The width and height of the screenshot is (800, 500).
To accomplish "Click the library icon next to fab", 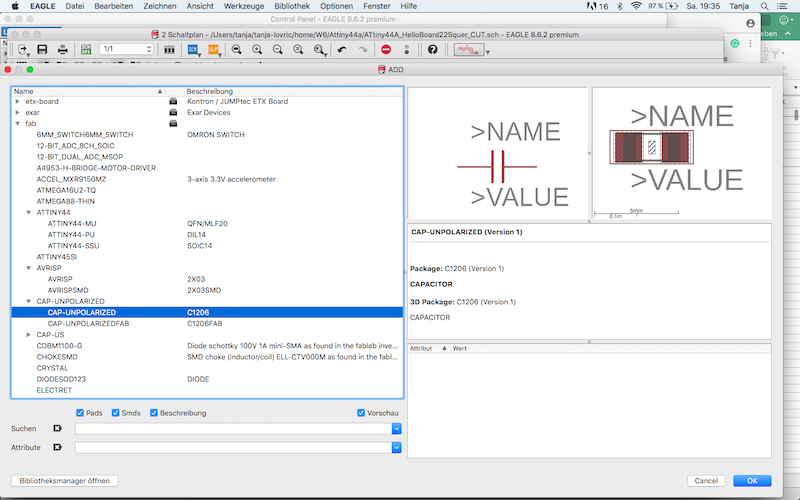I will pos(173,124).
